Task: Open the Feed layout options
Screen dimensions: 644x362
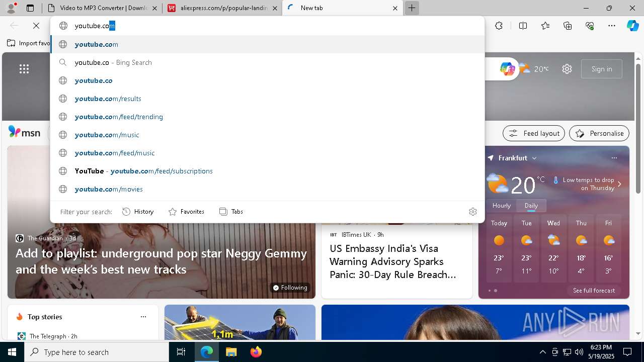Action: [534, 133]
